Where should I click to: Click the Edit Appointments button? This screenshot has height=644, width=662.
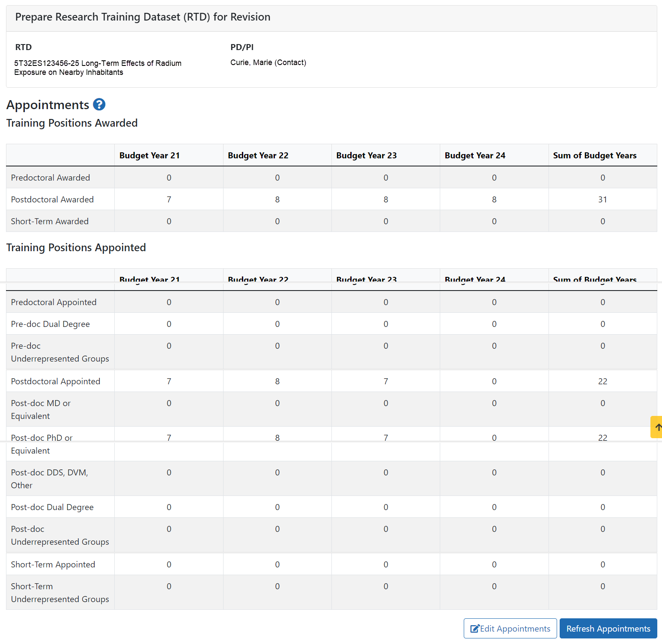[510, 628]
